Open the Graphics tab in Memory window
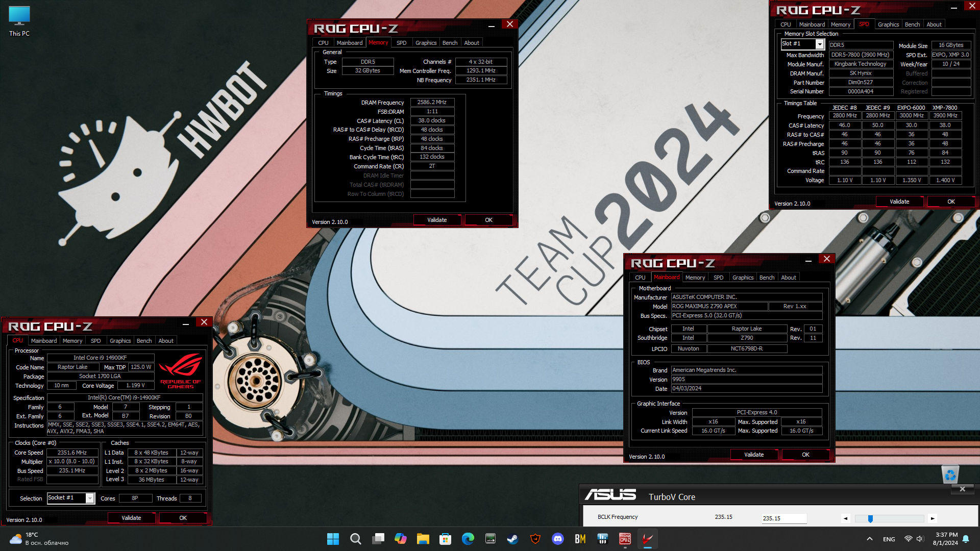 click(x=426, y=43)
